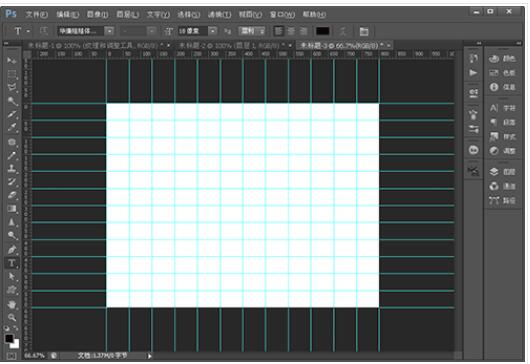The width and height of the screenshot is (530, 364).
Task: Click the font size input field
Action: (x=192, y=31)
